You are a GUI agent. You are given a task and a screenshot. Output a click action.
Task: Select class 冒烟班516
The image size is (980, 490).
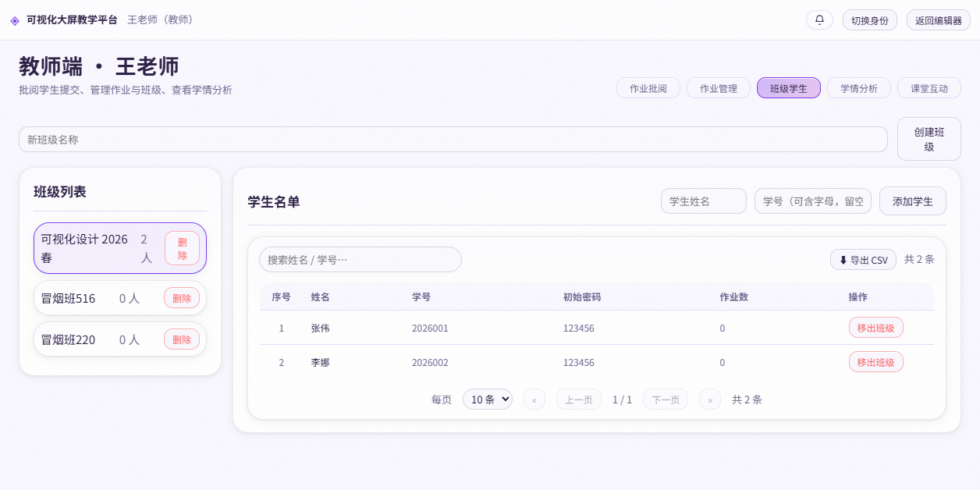pyautogui.click(x=120, y=298)
